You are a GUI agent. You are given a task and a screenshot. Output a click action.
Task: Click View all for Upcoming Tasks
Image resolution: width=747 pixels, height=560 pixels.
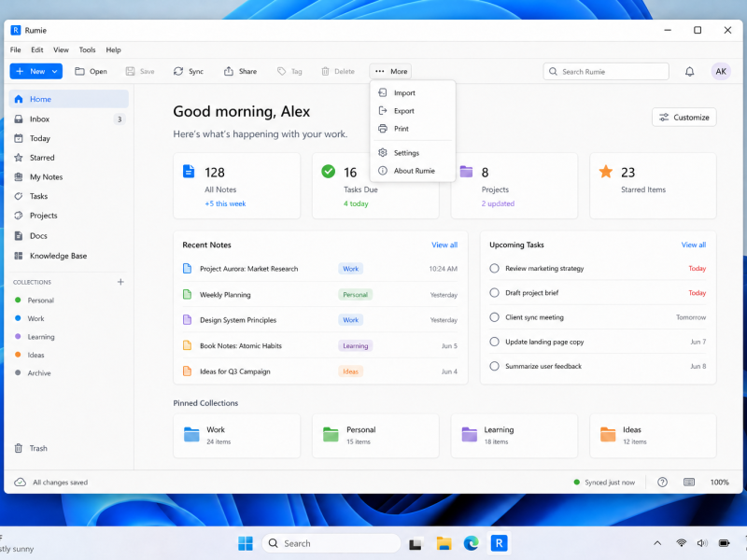click(x=693, y=245)
